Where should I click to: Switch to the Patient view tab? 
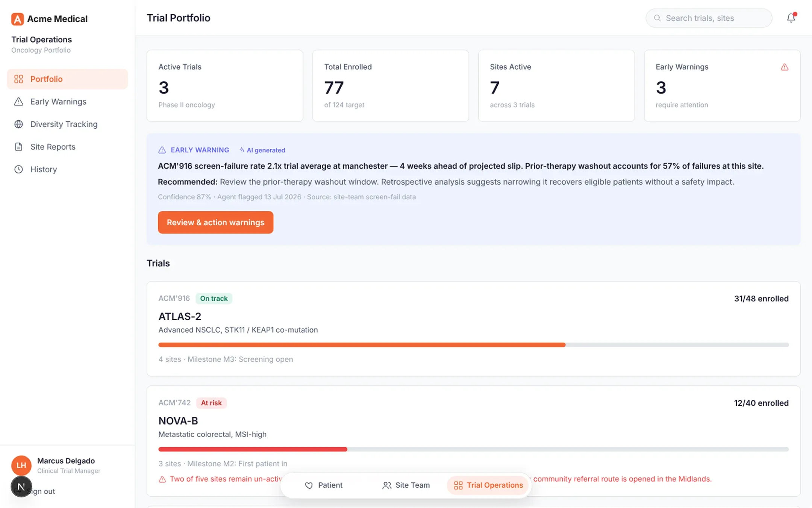[323, 485]
